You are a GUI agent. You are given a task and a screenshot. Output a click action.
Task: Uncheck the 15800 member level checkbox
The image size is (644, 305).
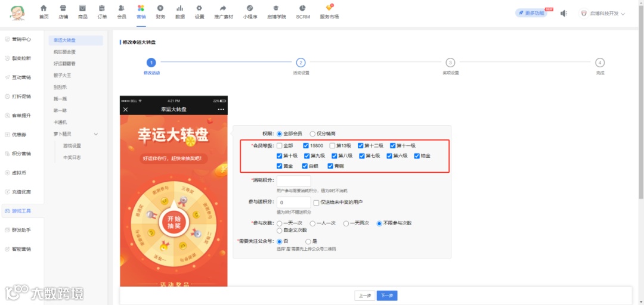point(306,145)
